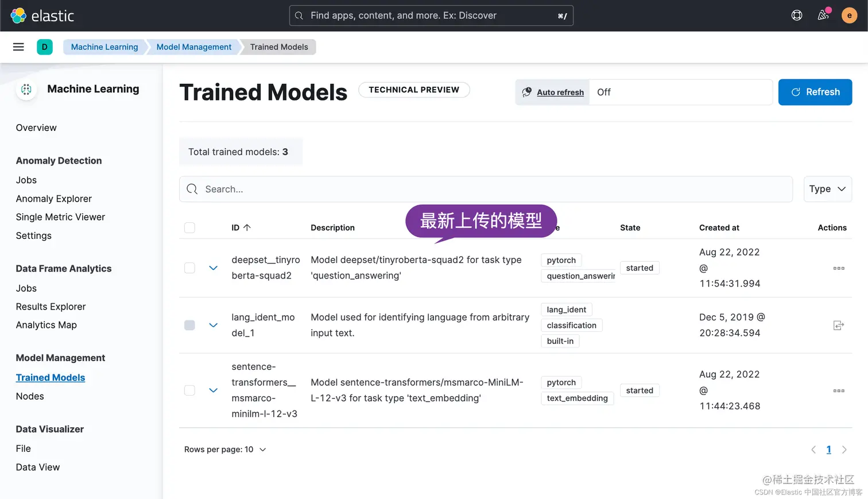Screen dimensions: 868x499
Task: Expand the lang_ident_model_1 row details
Action: (213, 325)
